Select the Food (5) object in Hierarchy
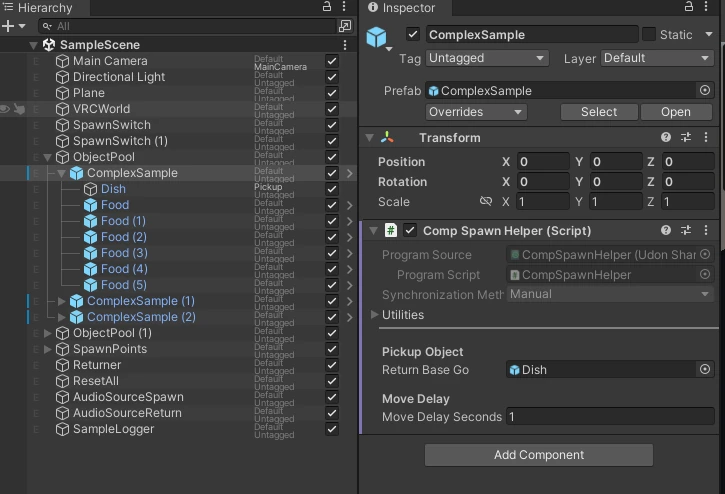The height and width of the screenshot is (494, 725). click(123, 285)
